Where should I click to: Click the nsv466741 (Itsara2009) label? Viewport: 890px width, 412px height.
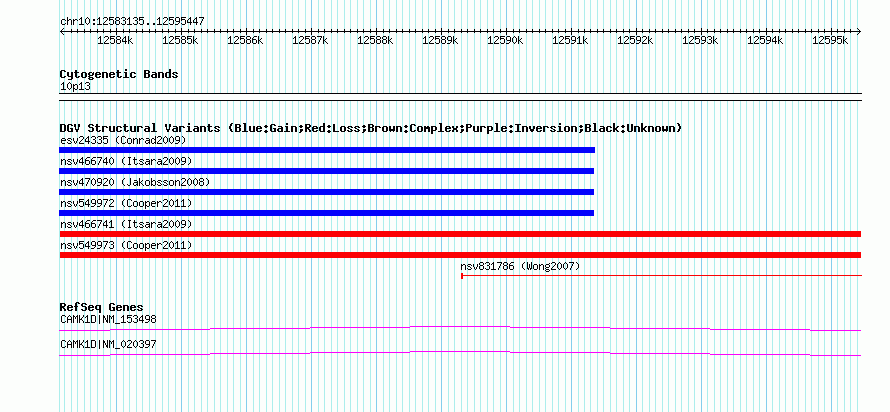point(126,224)
